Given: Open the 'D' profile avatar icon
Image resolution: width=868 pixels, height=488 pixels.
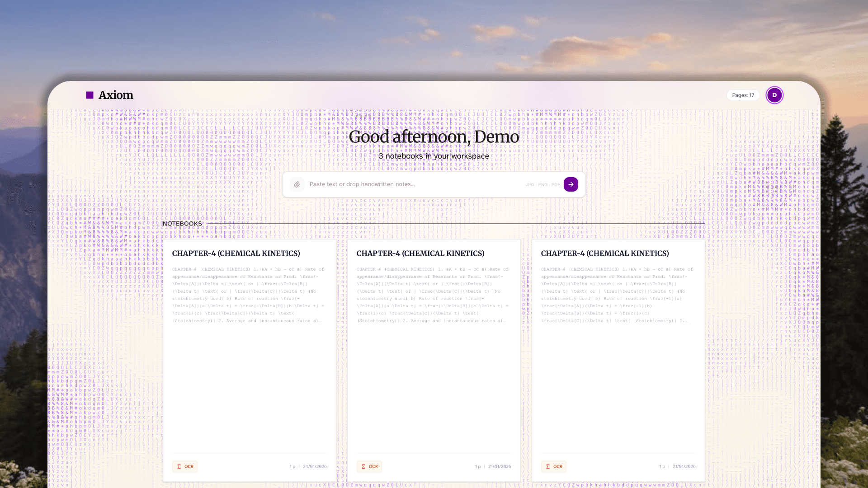Looking at the screenshot, I should 774,95.
